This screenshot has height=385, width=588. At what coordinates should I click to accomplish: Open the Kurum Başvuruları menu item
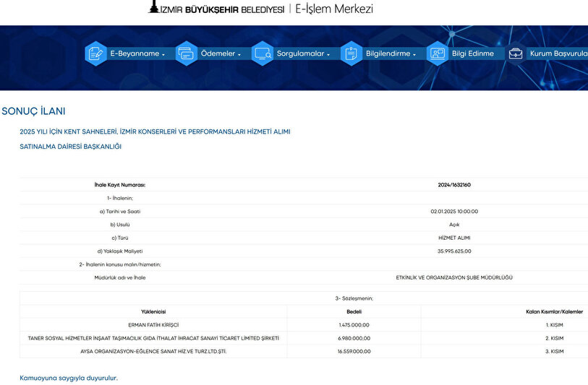(x=558, y=54)
